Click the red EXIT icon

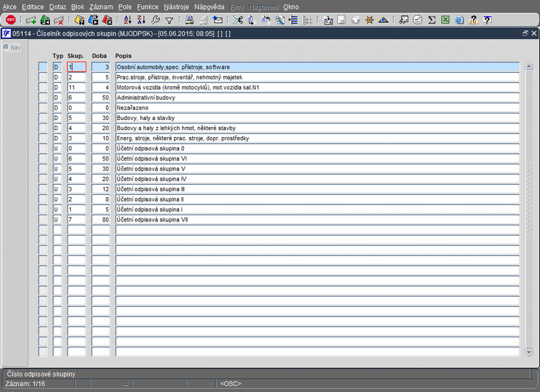pyautogui.click(x=11, y=20)
